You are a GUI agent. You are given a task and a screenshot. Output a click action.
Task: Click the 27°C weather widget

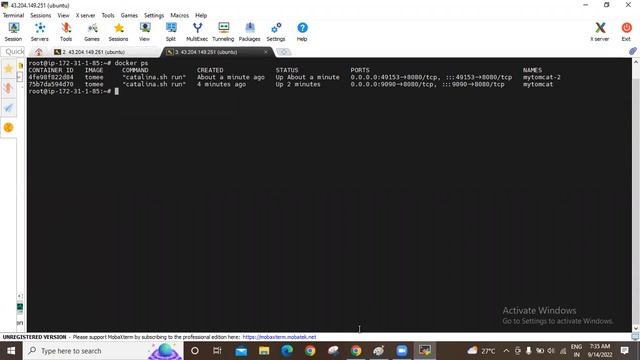482,351
